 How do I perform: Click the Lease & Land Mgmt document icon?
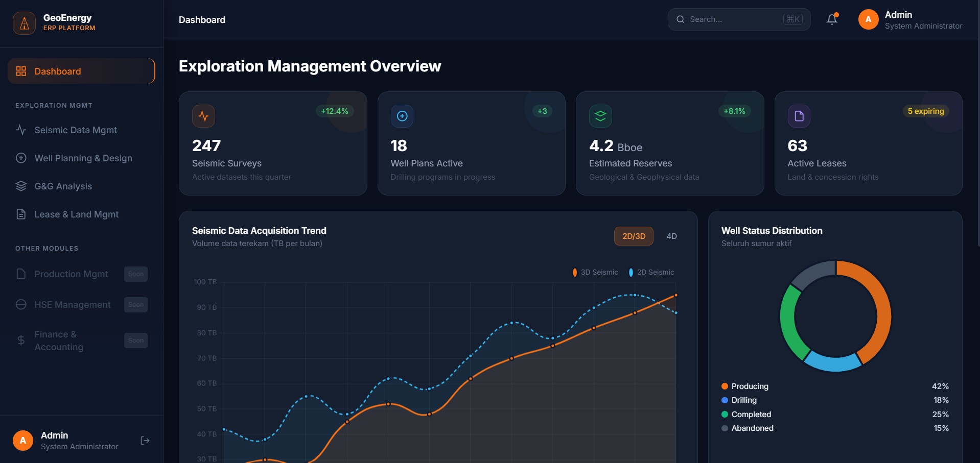coord(21,214)
